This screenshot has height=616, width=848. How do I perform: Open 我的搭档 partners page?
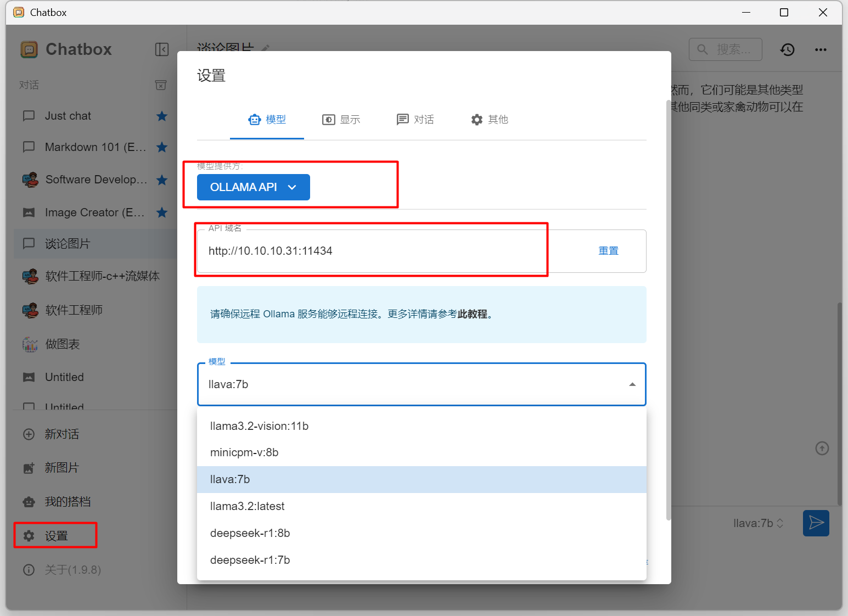click(x=68, y=501)
